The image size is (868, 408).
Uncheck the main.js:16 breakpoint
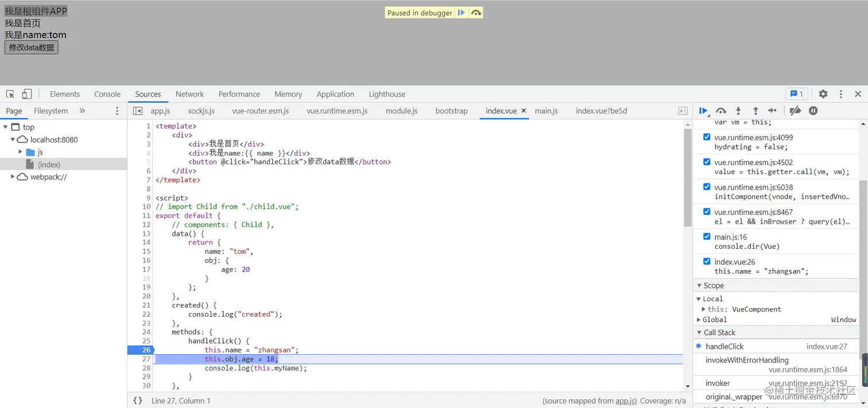(707, 236)
